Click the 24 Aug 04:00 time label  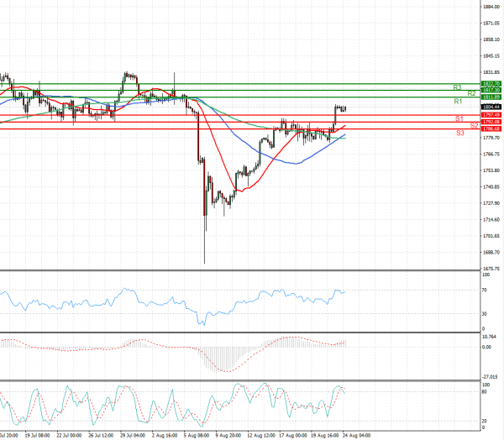tap(356, 436)
